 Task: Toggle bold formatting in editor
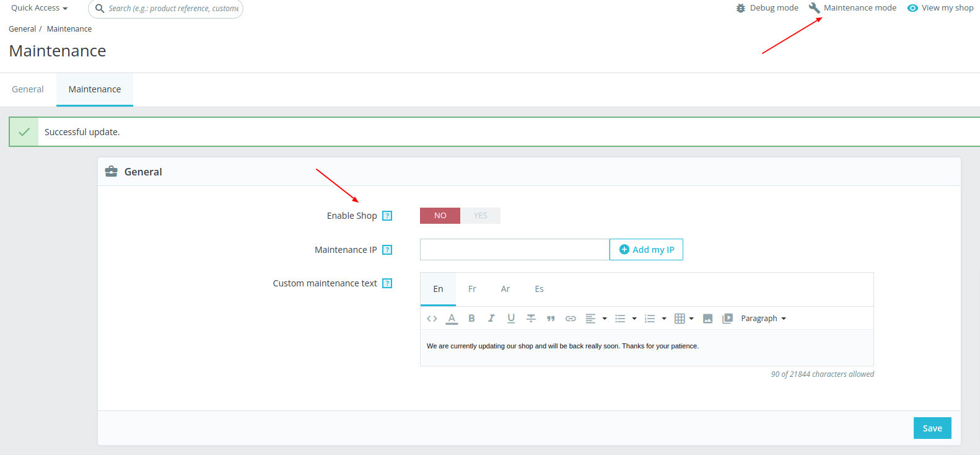pyautogui.click(x=471, y=319)
